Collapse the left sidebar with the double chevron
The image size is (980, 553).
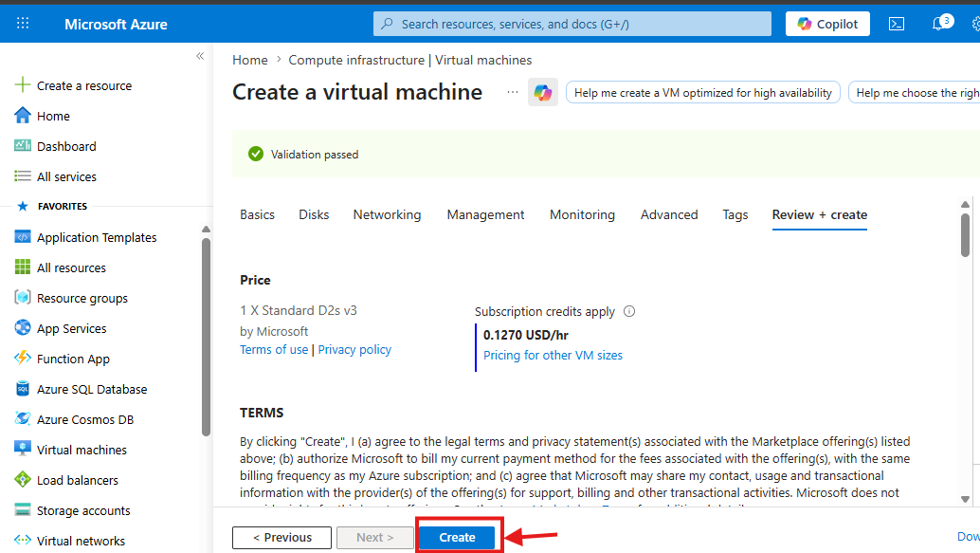pyautogui.click(x=200, y=56)
